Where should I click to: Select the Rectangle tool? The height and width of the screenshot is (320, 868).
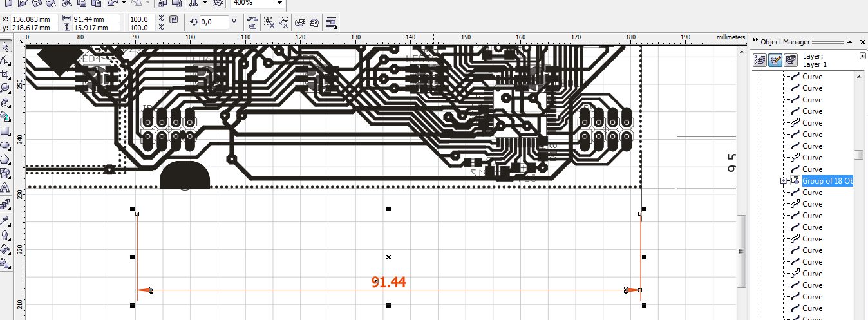click(5, 131)
